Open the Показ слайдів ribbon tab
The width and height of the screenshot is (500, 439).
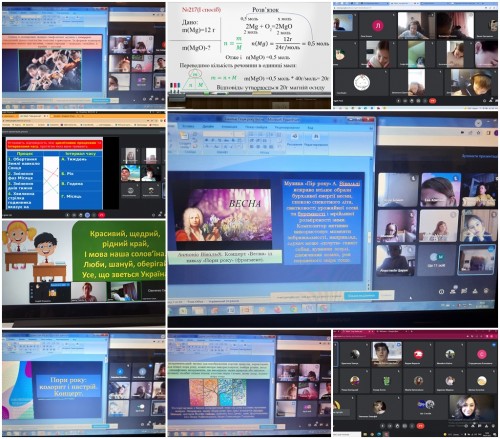pyautogui.click(x=256, y=127)
